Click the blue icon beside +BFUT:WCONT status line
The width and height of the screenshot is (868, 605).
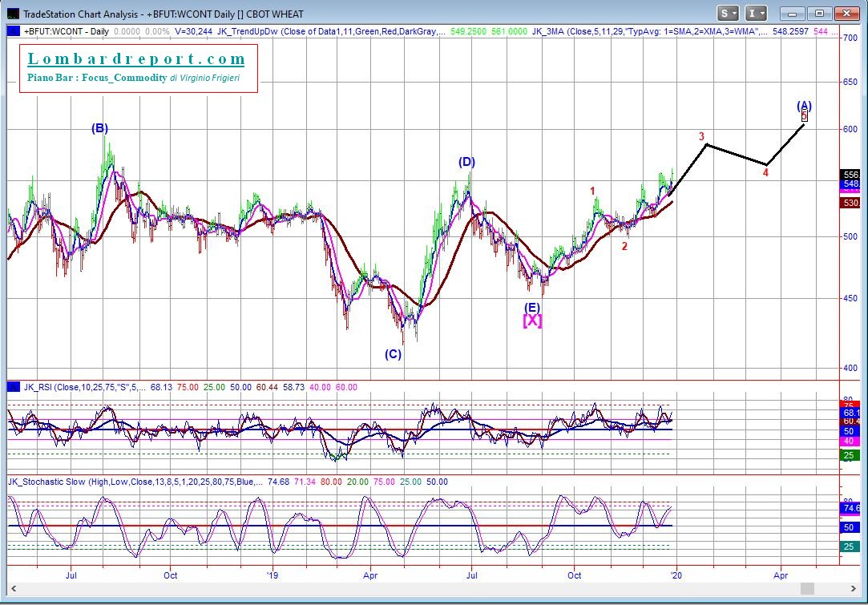point(13,31)
